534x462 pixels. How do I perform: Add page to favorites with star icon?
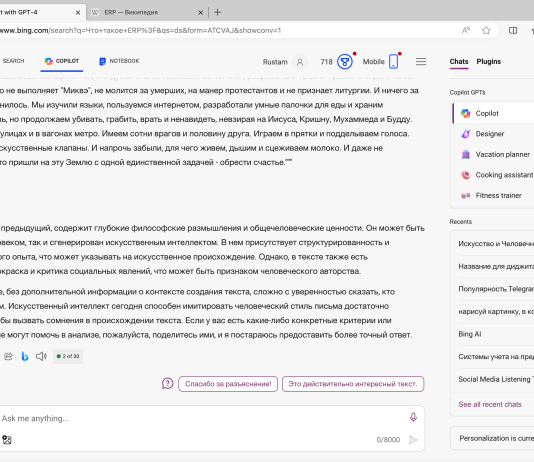pyautogui.click(x=486, y=30)
